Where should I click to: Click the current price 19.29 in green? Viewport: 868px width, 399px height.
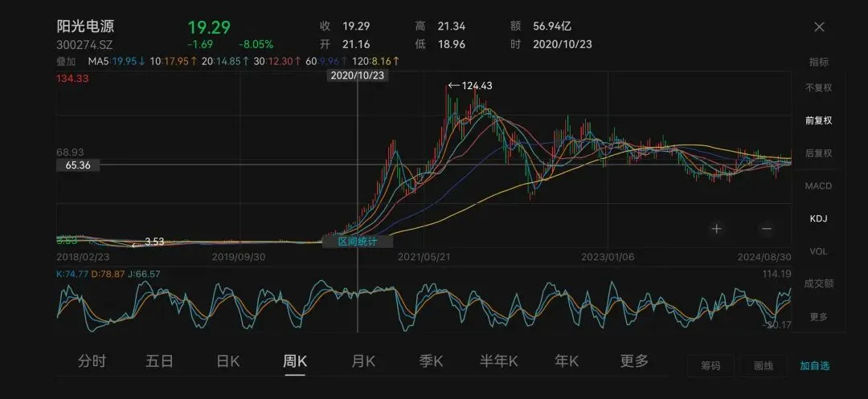209,27
